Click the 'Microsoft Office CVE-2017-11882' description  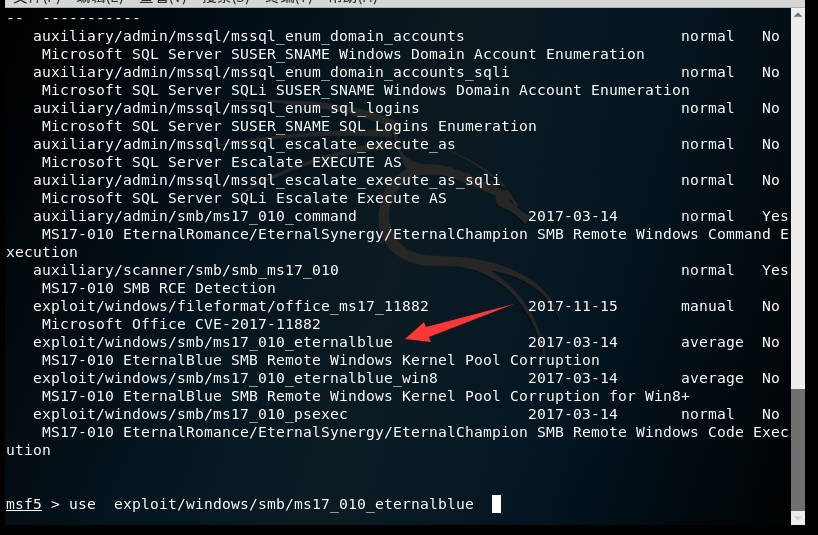(181, 324)
